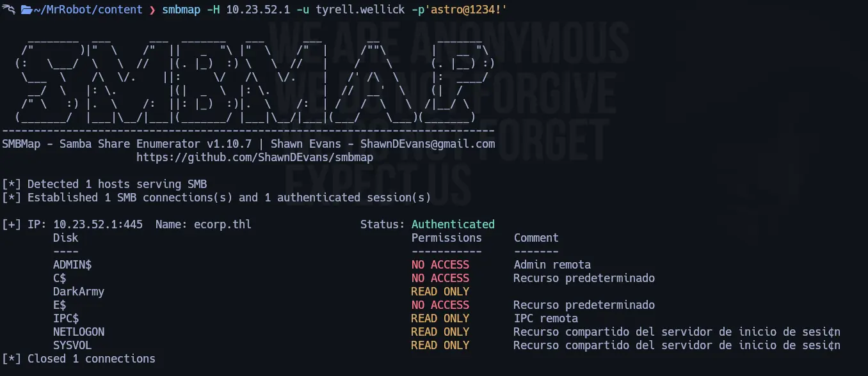Click the IPC$ share entry
Screen dimensions: 868x376
click(65, 318)
